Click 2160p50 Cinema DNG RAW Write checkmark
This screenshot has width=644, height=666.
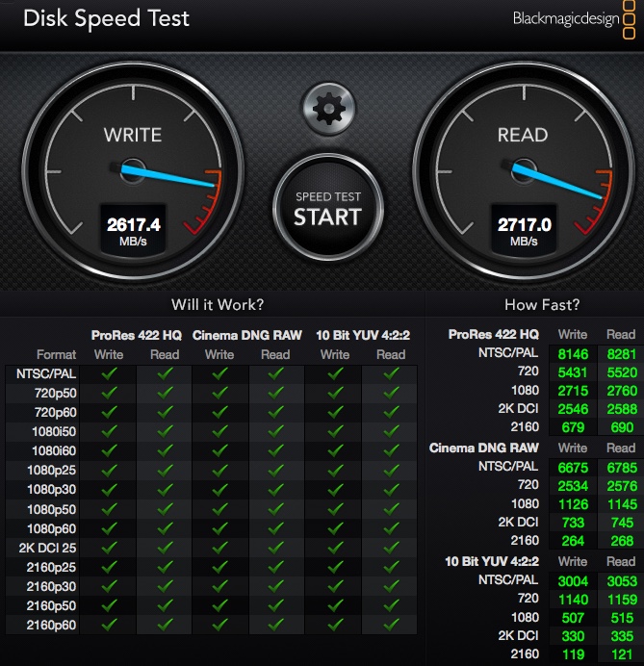(x=220, y=605)
